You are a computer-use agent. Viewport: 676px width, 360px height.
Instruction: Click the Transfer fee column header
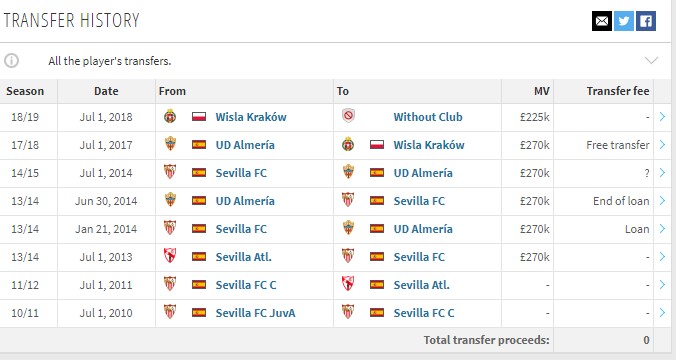pos(618,91)
